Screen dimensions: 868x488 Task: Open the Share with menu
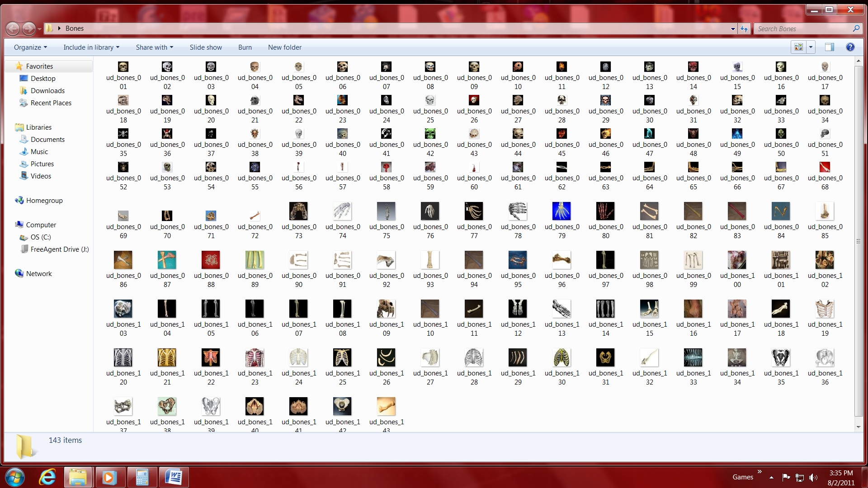pyautogui.click(x=154, y=47)
